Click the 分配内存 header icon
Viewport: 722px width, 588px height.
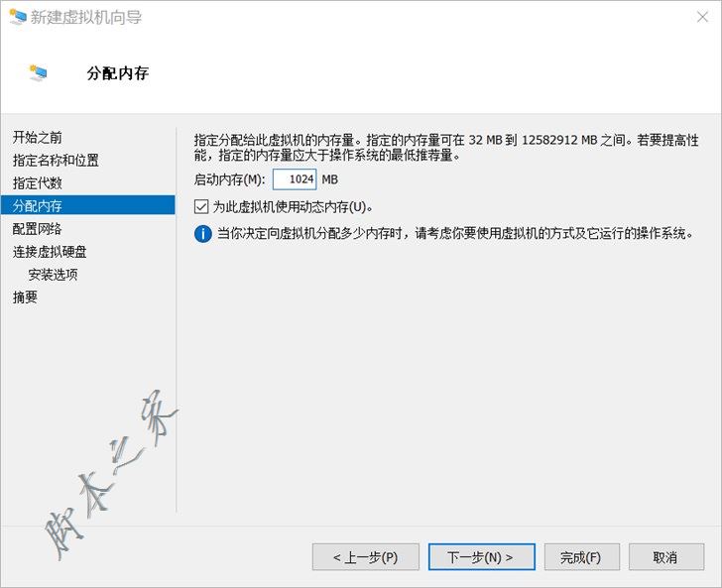click(39, 73)
